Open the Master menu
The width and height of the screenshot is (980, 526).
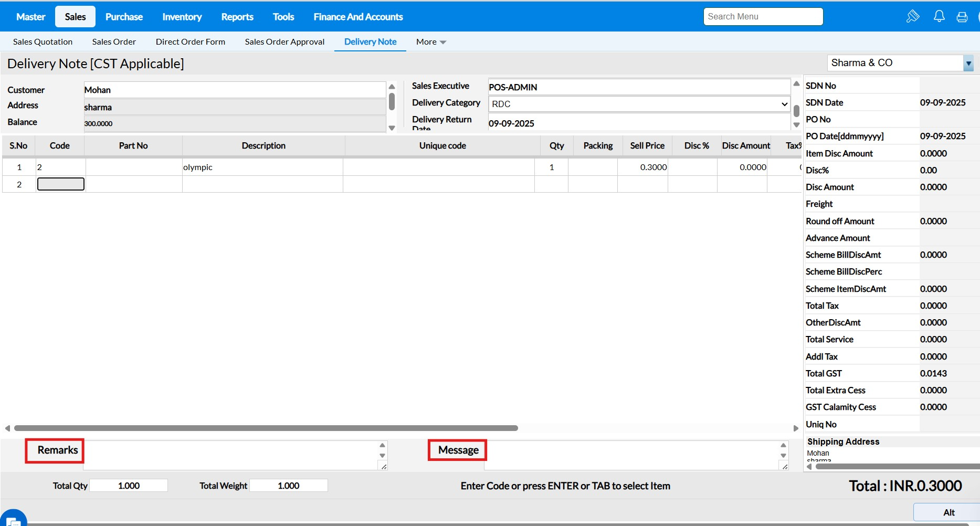(x=31, y=17)
